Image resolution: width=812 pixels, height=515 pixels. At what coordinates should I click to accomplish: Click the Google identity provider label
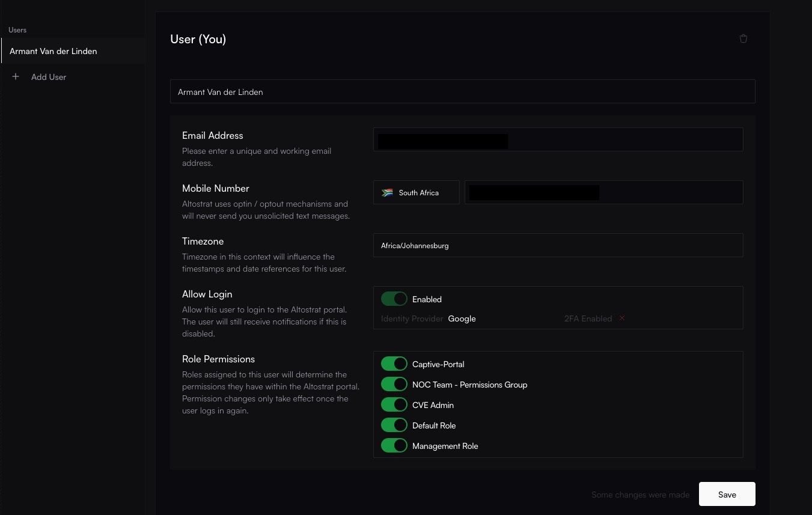[462, 318]
